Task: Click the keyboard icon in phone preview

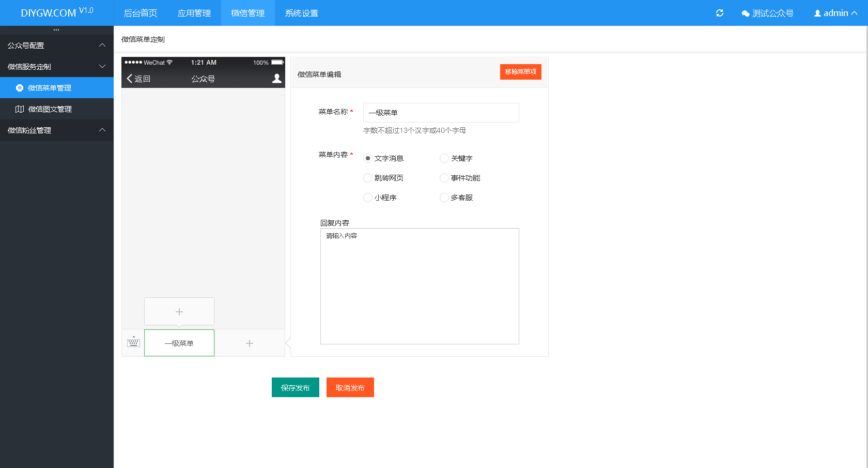Action: tap(133, 342)
